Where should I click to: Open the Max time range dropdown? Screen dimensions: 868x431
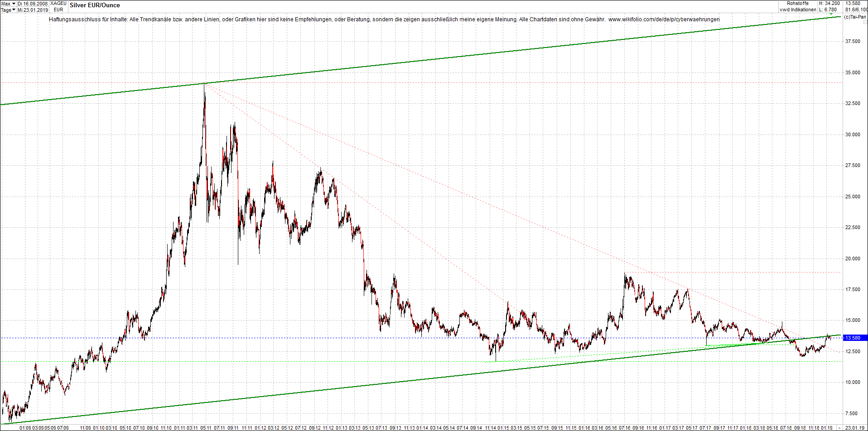click(8, 4)
